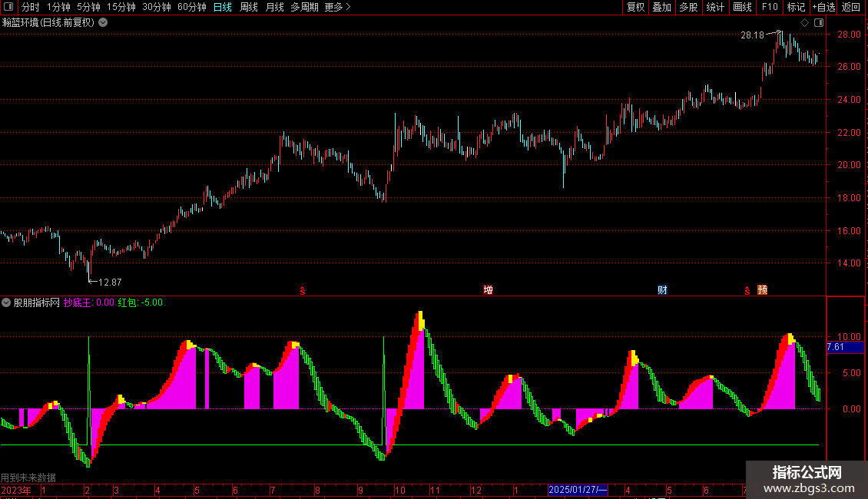Open the 统计 statistics tool

(x=715, y=7)
